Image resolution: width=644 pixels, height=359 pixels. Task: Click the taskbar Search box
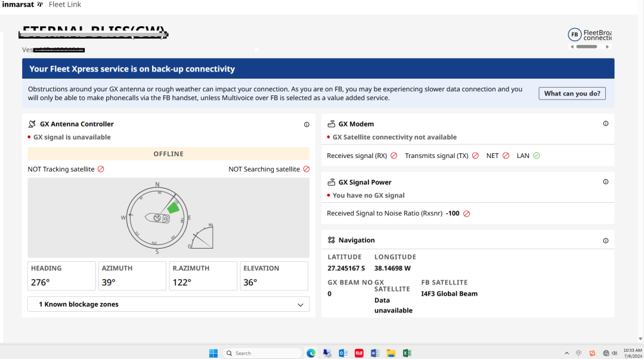coord(262,353)
